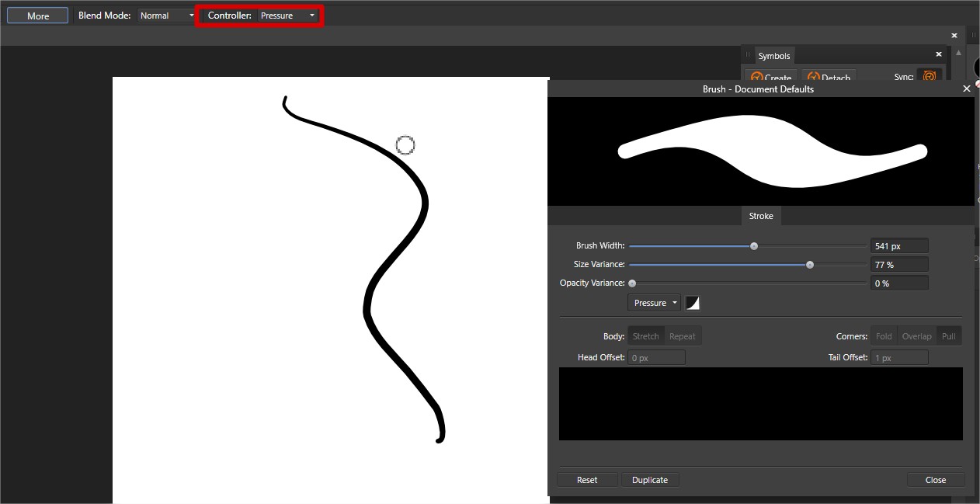Toggle the symbol Sync icon
980x504 pixels.
(929, 76)
